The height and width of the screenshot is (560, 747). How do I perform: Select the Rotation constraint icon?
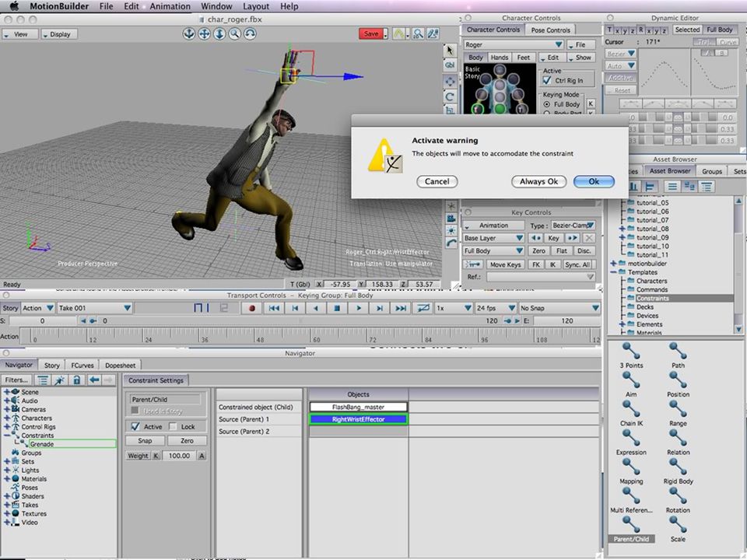(678, 500)
